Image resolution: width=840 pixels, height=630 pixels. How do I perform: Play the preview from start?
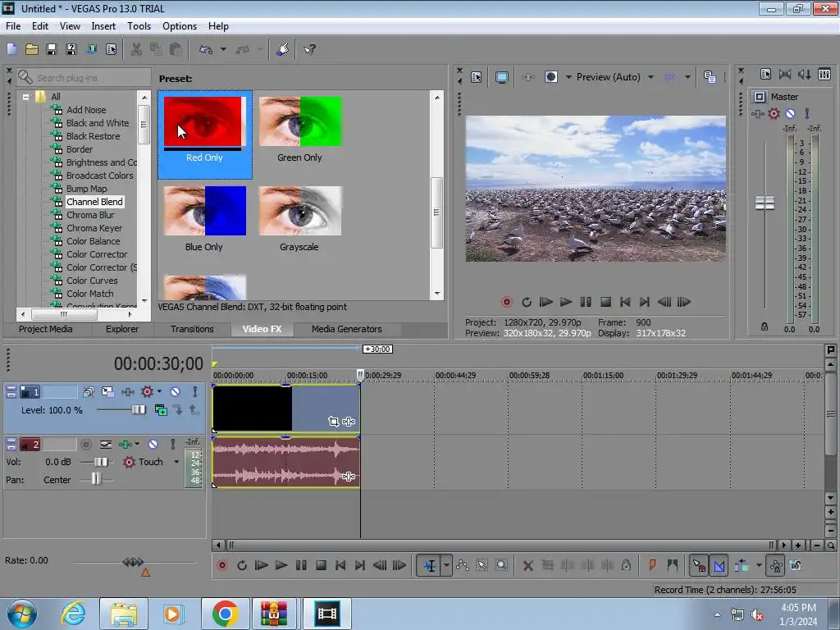pos(546,302)
